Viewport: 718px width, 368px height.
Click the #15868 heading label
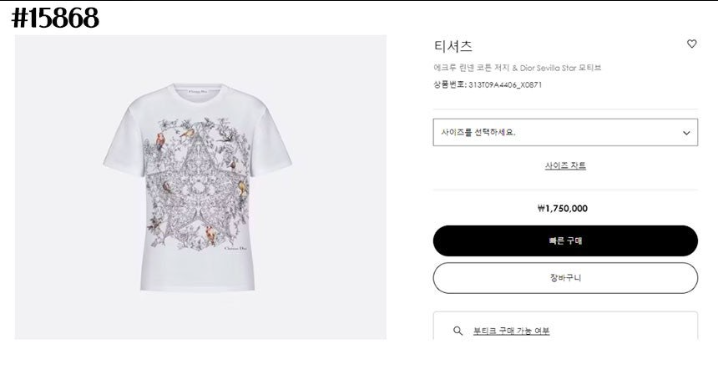click(x=55, y=18)
